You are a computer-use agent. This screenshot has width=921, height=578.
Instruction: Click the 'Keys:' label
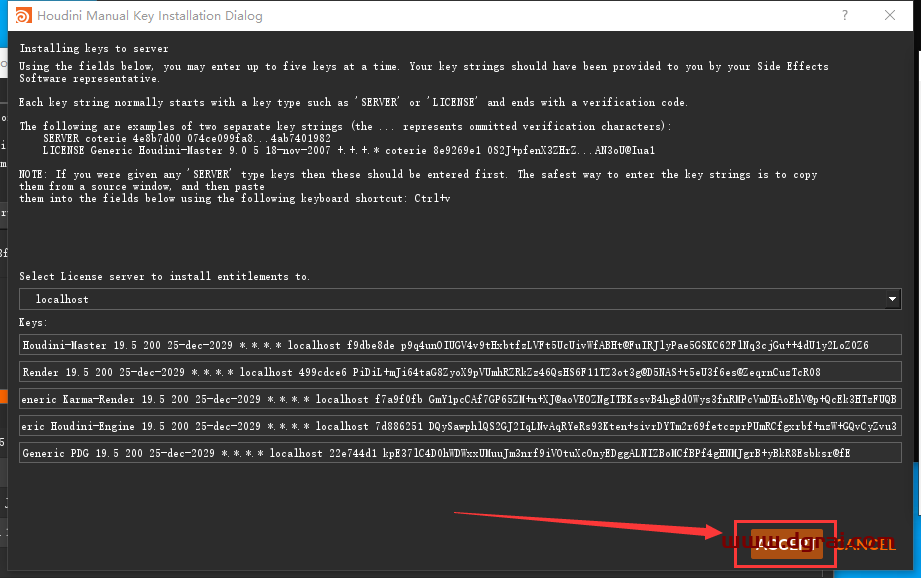point(33,322)
